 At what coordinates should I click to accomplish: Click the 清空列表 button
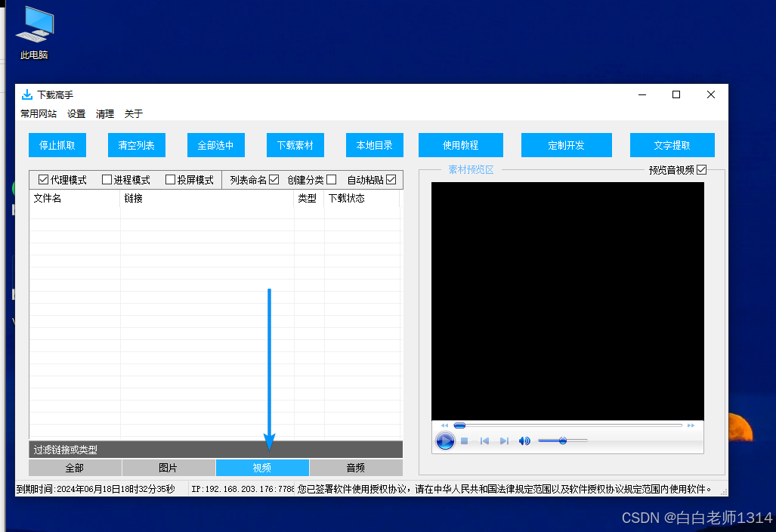137,145
